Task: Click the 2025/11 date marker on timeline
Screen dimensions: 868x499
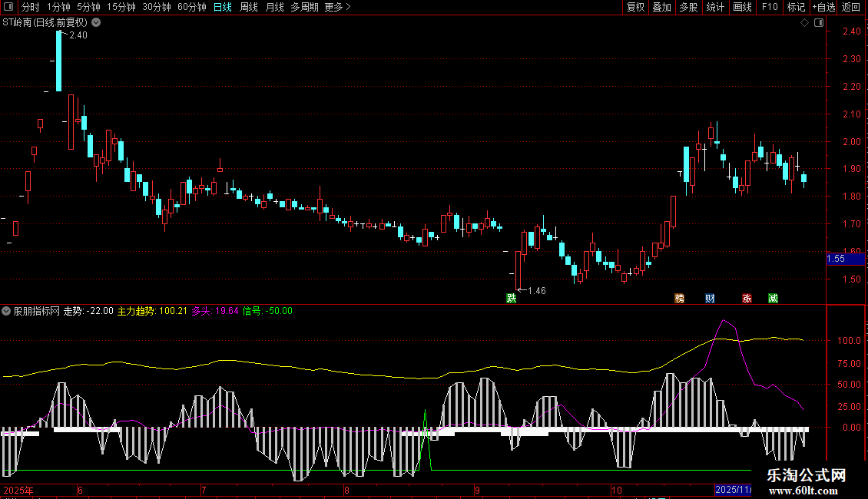Action: pos(733,490)
